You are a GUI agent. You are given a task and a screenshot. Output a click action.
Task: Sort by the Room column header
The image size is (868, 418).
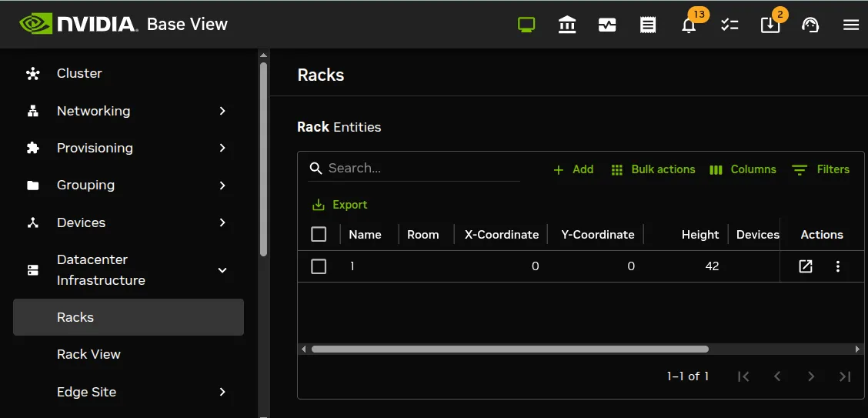[x=423, y=234]
